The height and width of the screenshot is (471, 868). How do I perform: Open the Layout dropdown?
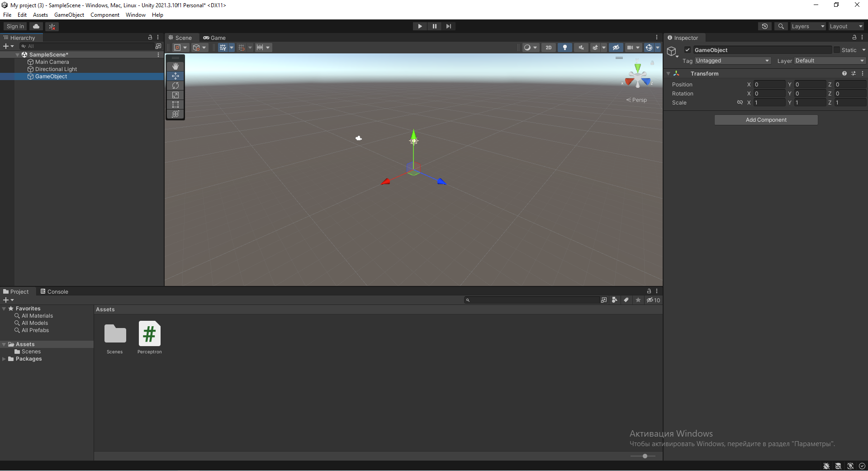click(846, 26)
